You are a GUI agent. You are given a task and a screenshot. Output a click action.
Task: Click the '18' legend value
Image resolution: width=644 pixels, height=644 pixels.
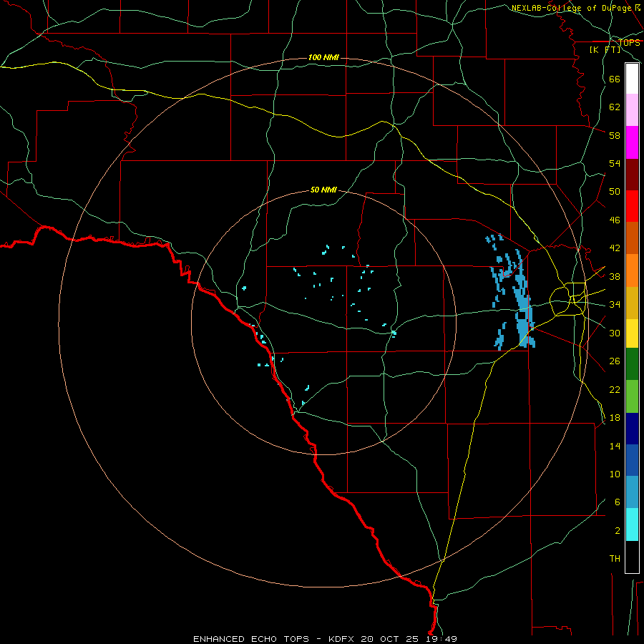tap(615, 418)
